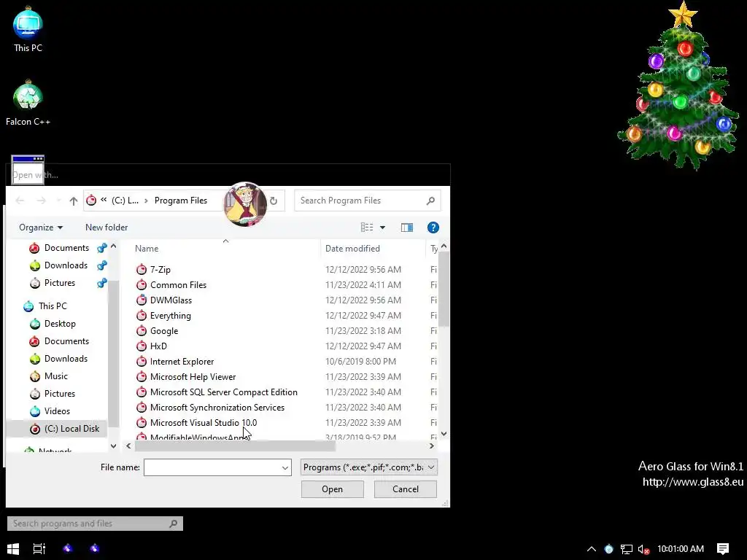Image resolution: width=747 pixels, height=560 pixels.
Task: Click the change view icon
Action: (367, 227)
